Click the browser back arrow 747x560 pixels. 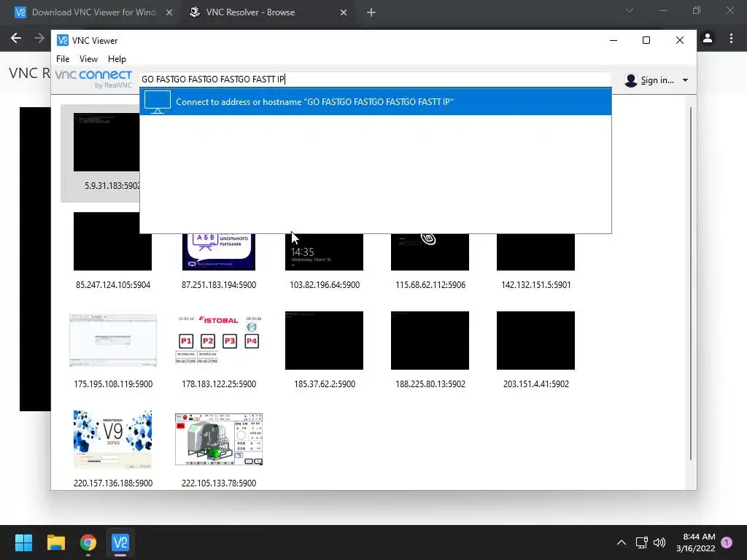point(16,38)
